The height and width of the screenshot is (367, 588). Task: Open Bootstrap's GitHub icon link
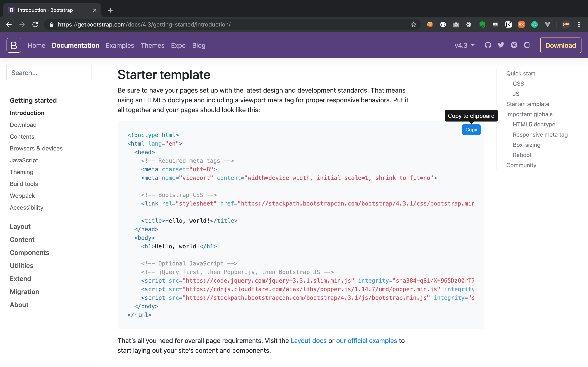pos(488,45)
